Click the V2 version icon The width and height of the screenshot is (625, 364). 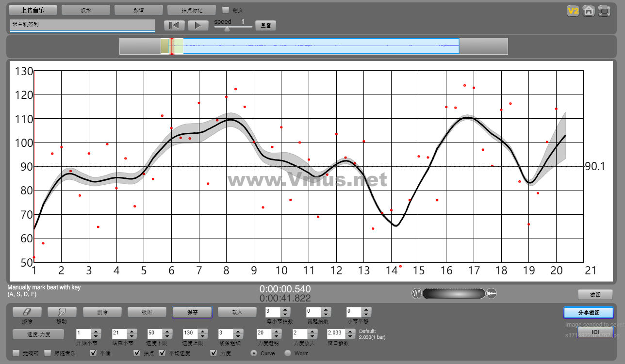(x=573, y=11)
